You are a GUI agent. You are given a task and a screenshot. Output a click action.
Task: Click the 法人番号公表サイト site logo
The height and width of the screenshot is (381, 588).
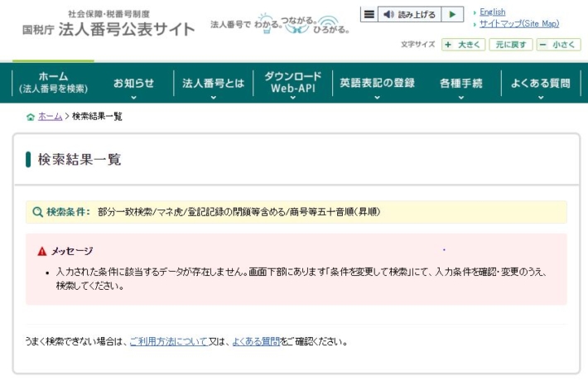(108, 25)
